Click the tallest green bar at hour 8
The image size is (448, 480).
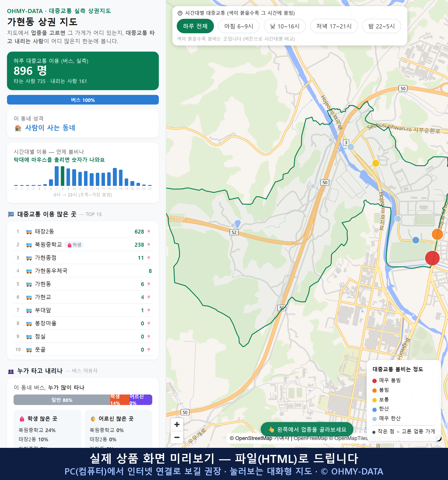(x=63, y=176)
